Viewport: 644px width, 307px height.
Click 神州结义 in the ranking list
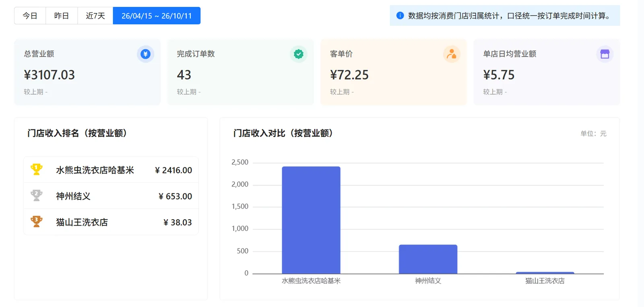[x=73, y=196]
